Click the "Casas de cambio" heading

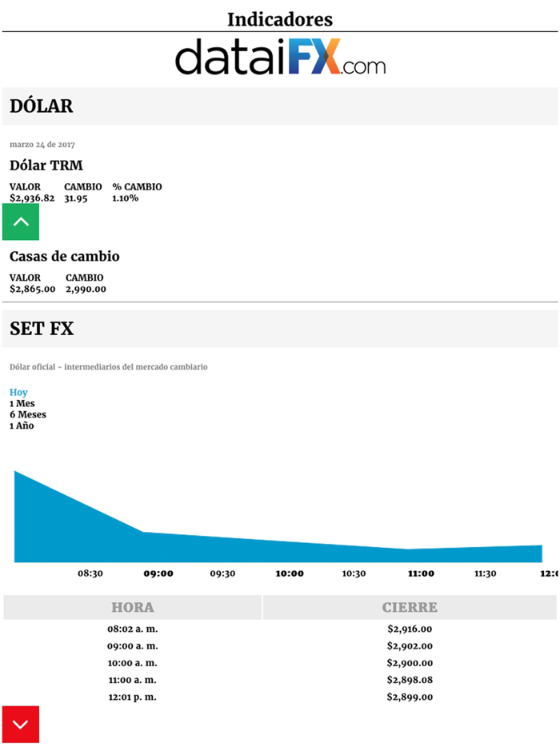64,257
